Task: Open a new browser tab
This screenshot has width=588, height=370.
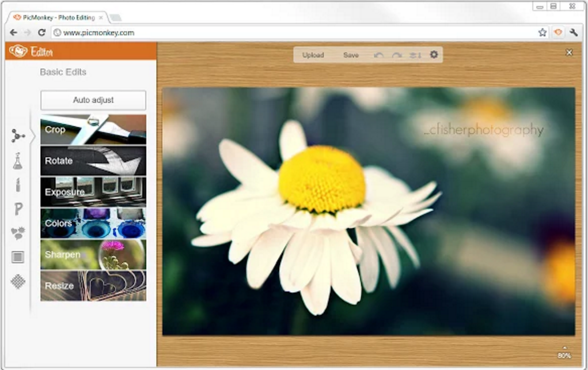Action: [x=115, y=18]
